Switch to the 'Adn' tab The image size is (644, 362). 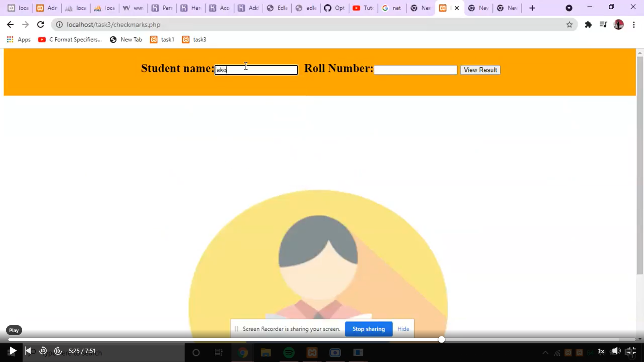pyautogui.click(x=47, y=8)
